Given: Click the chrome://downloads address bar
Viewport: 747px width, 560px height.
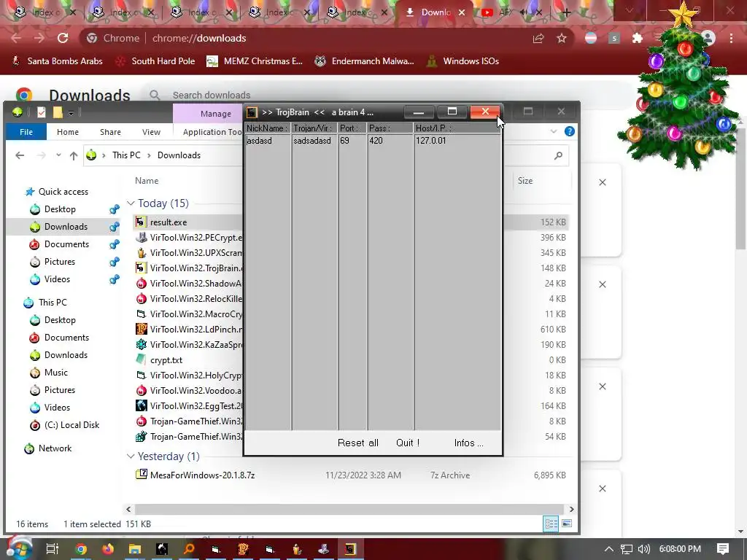Looking at the screenshot, I should (x=305, y=38).
